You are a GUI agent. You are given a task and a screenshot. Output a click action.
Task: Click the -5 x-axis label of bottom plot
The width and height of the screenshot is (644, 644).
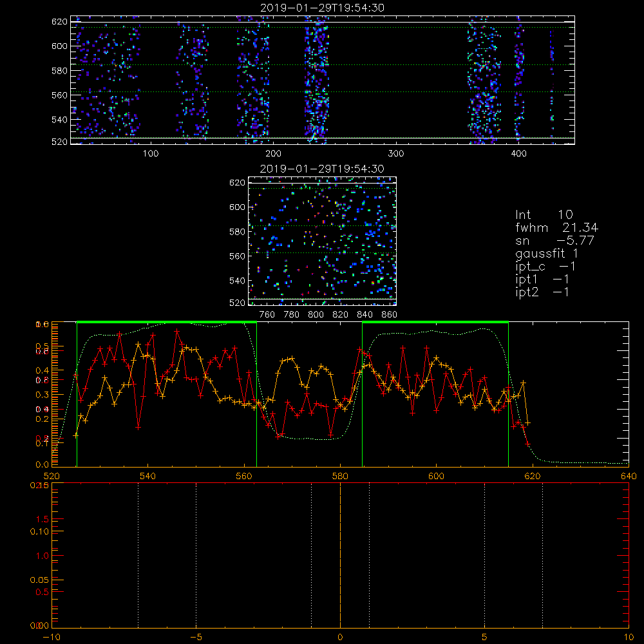click(196, 637)
